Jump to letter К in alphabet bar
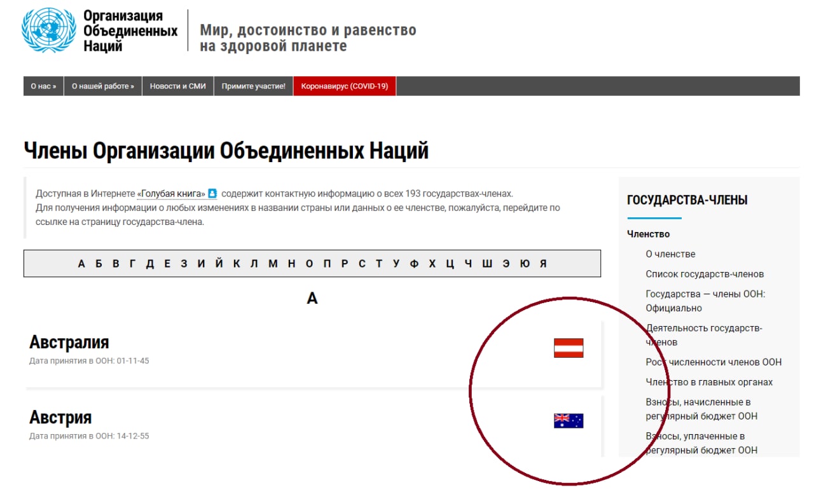This screenshot has width=814, height=504. (x=237, y=264)
